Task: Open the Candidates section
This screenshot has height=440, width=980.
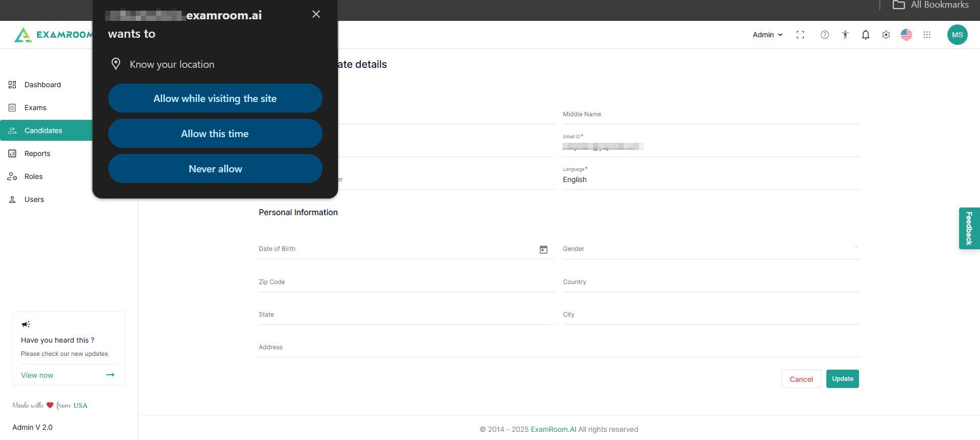Action: (x=46, y=131)
